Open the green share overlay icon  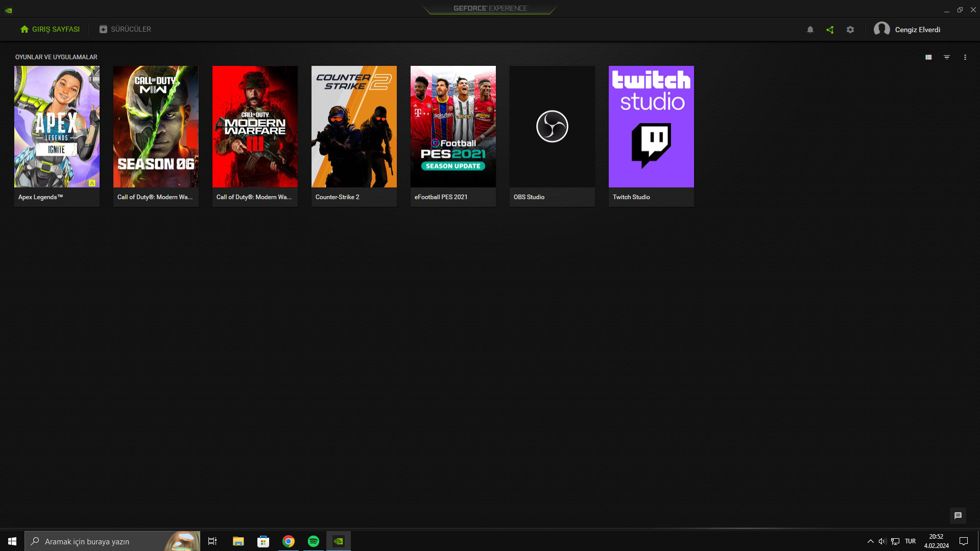pos(830,30)
